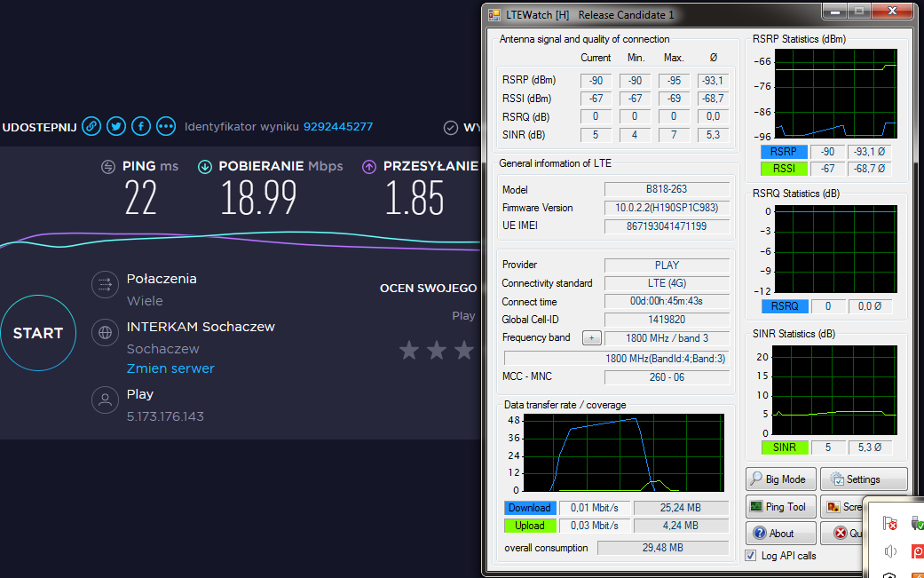The height and width of the screenshot is (578, 924).
Task: Click the Connect time value 00d:00h:45m:43s
Action: coord(667,301)
